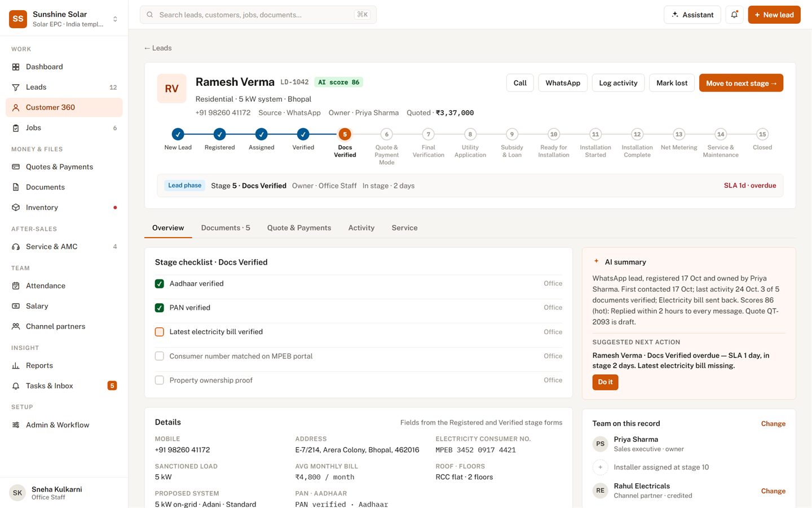Open the Dashboard grid icon
Image resolution: width=812 pixels, height=508 pixels.
click(x=16, y=67)
